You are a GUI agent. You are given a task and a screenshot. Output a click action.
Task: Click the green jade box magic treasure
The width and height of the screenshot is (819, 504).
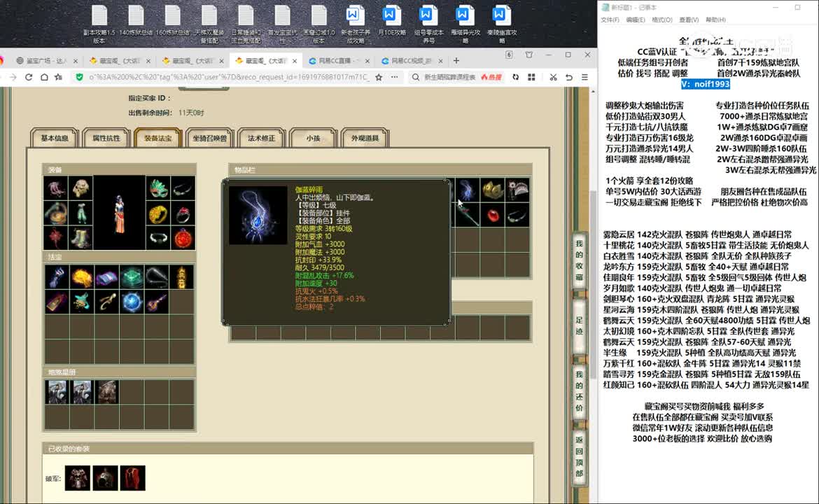coord(132,276)
